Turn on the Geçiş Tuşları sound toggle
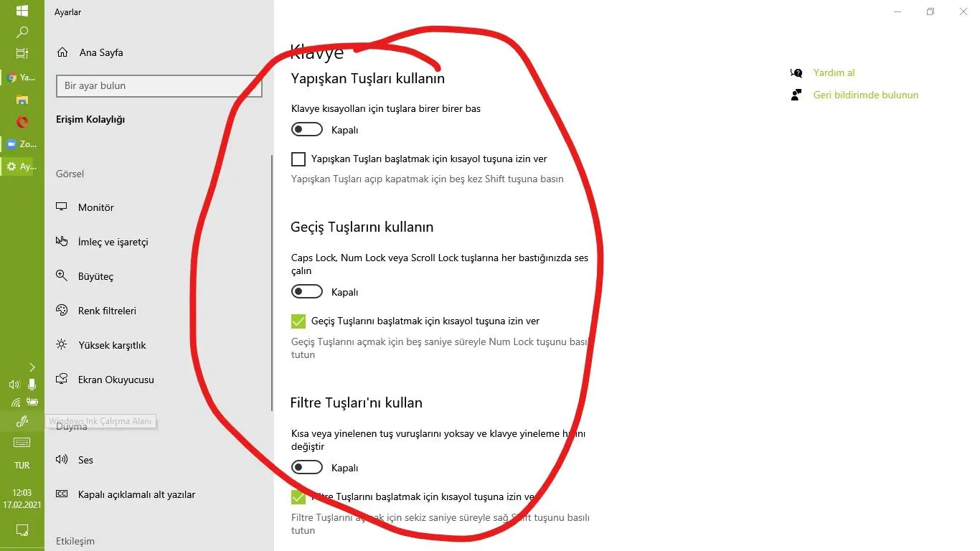The height and width of the screenshot is (551, 980). point(307,292)
